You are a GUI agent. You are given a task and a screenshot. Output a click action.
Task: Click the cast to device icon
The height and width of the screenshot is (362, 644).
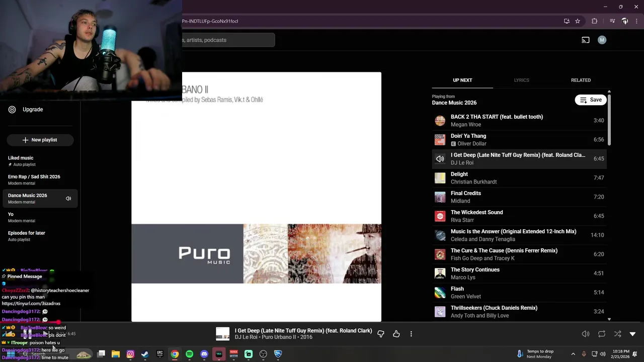pos(586,40)
